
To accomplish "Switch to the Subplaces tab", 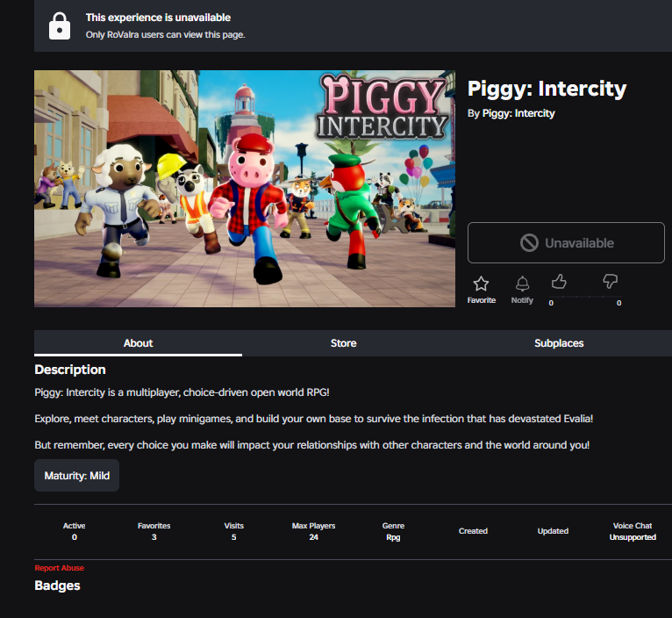I will click(559, 343).
